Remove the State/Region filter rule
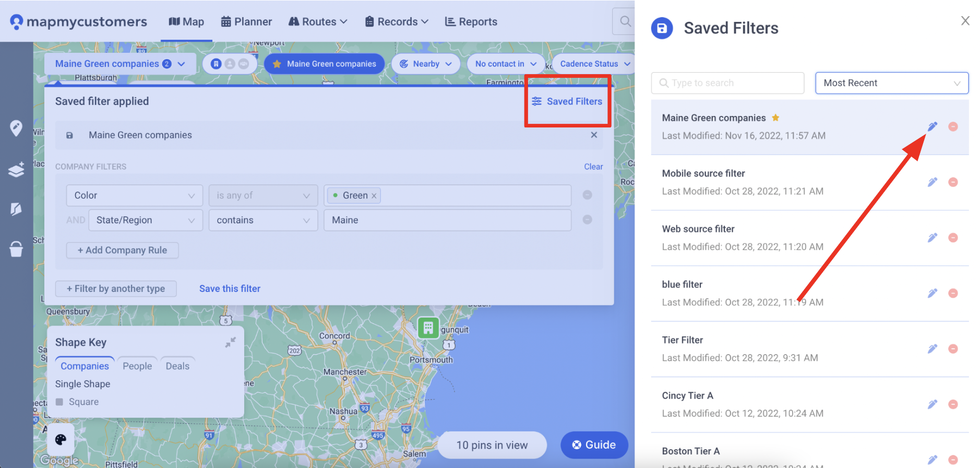Image resolution: width=980 pixels, height=468 pixels. click(x=587, y=220)
